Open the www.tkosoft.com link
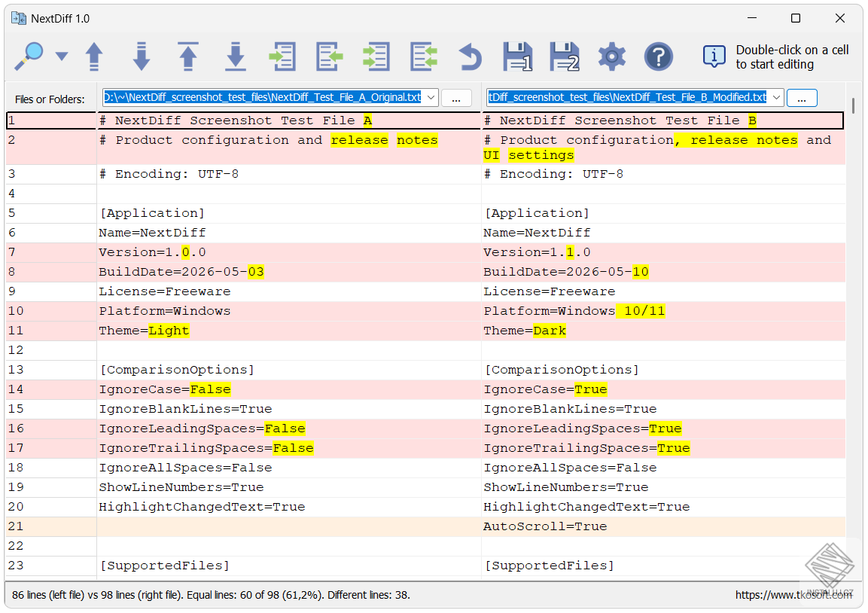Viewport: 868px width, 613px height. point(793,595)
